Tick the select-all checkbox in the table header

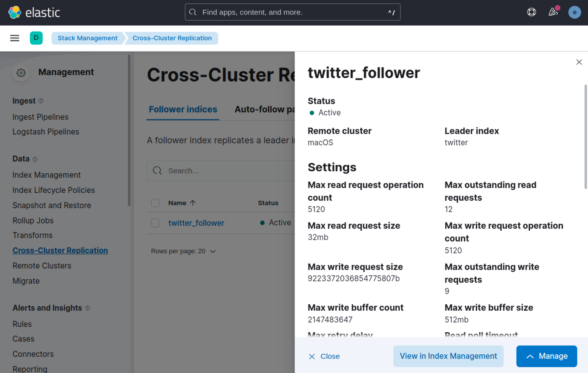point(155,203)
